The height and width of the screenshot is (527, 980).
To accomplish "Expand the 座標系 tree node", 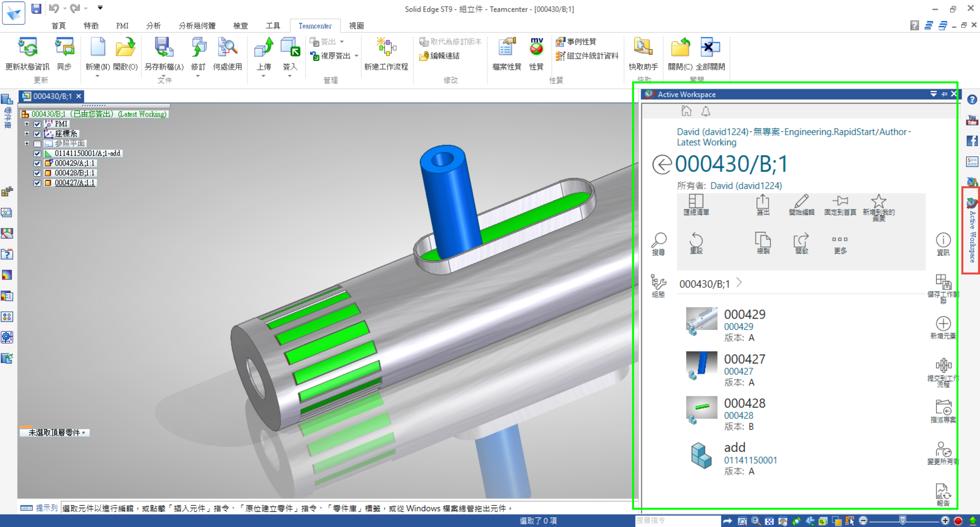I will click(x=27, y=134).
